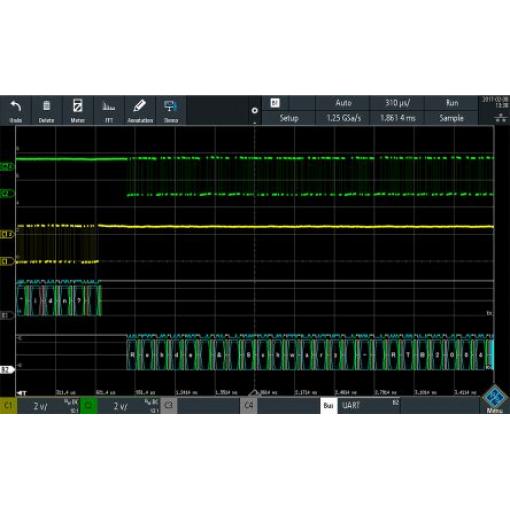Select the Delete trash icon

46,106
